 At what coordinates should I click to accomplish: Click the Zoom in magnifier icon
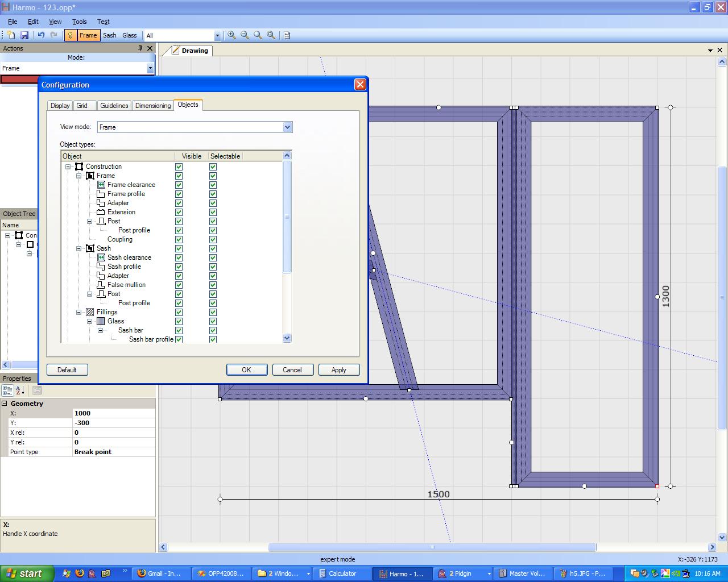click(x=231, y=35)
